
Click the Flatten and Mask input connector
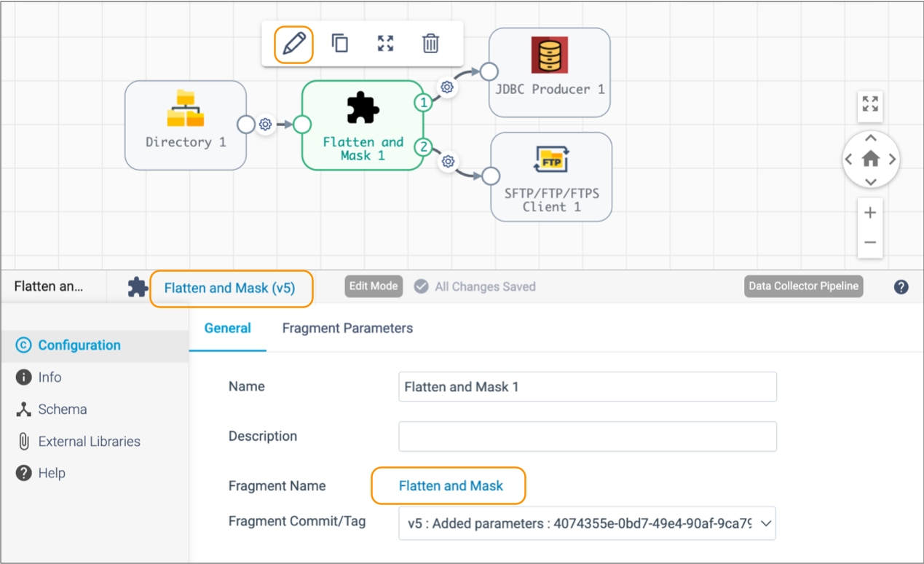pyautogui.click(x=302, y=125)
